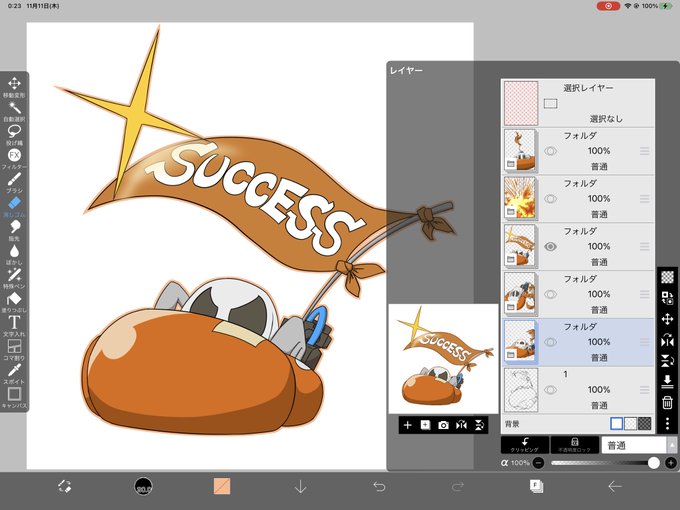Click the alpha opacity slider handle
This screenshot has width=680, height=510.
pyautogui.click(x=654, y=463)
